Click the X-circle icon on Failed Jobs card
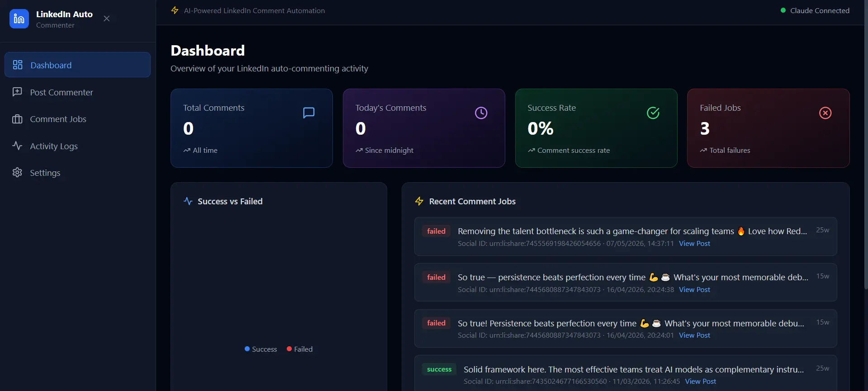868x391 pixels. click(825, 113)
